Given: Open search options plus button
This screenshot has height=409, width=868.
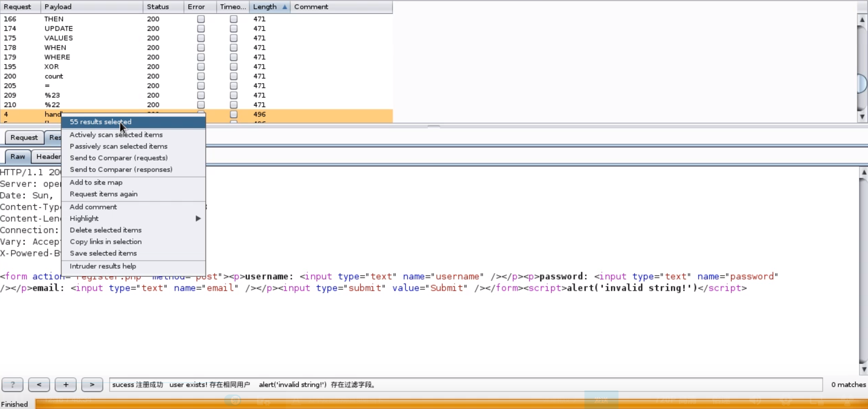Looking at the screenshot, I should [x=65, y=384].
